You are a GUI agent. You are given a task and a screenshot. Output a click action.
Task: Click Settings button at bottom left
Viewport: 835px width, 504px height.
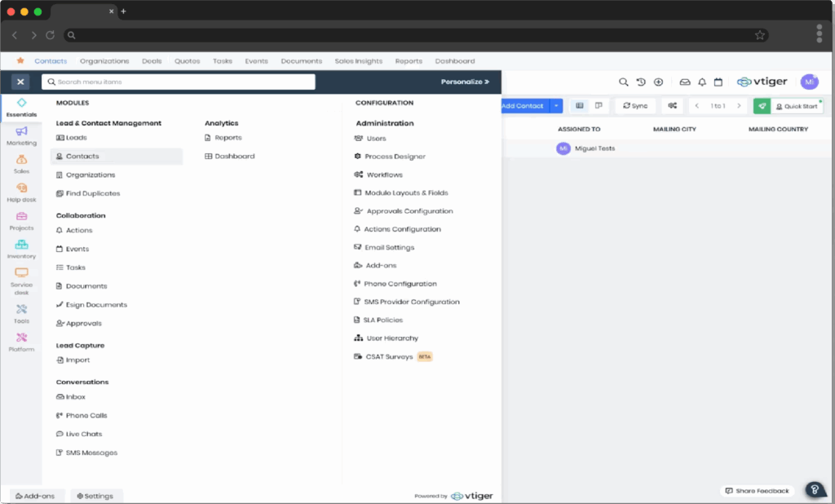[x=95, y=496]
